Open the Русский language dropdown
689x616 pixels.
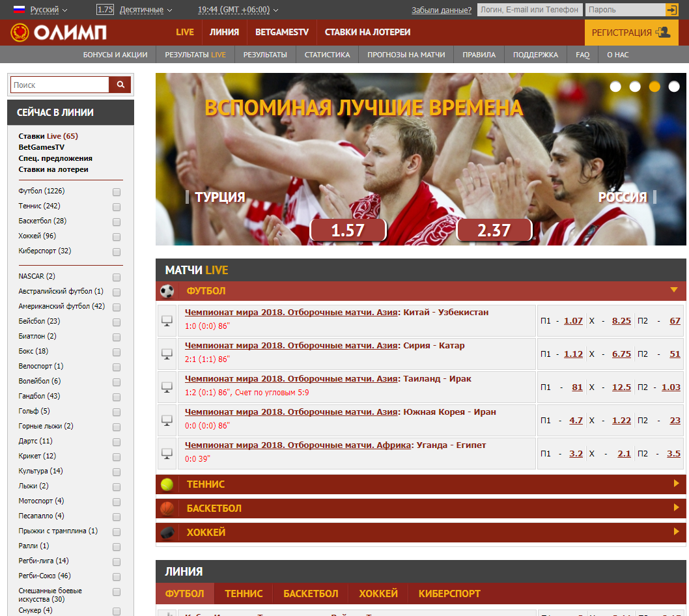pyautogui.click(x=48, y=10)
